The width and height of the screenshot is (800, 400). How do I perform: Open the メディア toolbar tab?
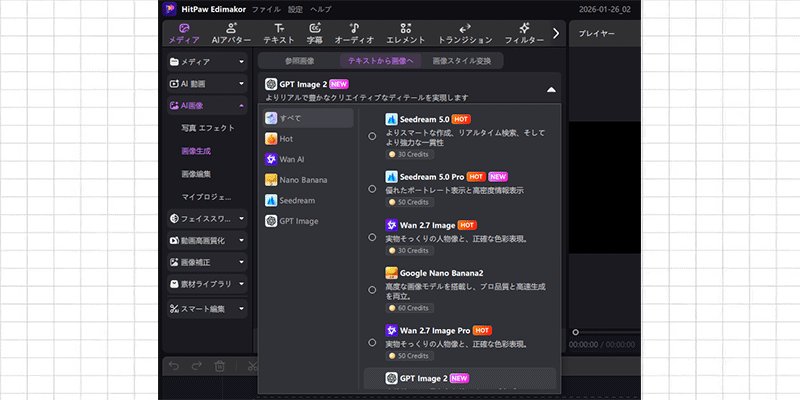pos(184,34)
